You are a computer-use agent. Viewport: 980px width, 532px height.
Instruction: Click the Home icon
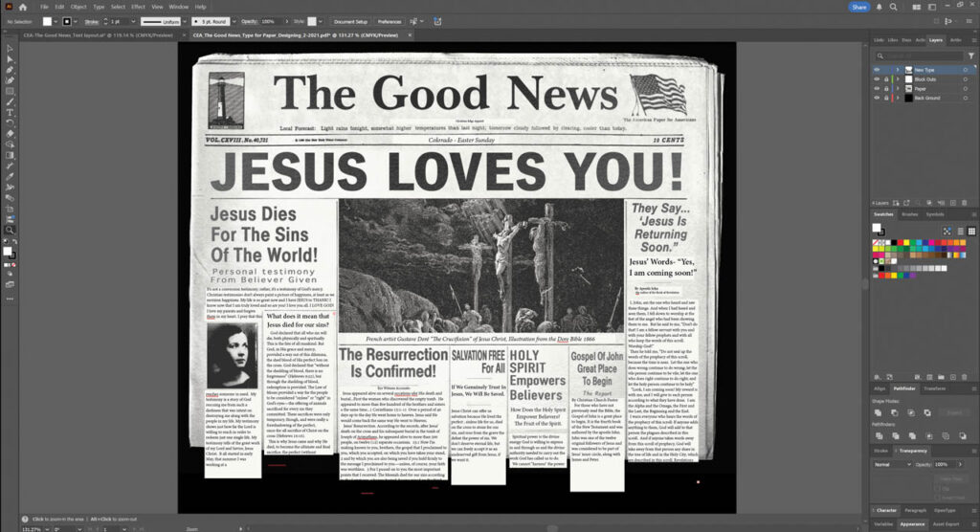tap(23, 7)
